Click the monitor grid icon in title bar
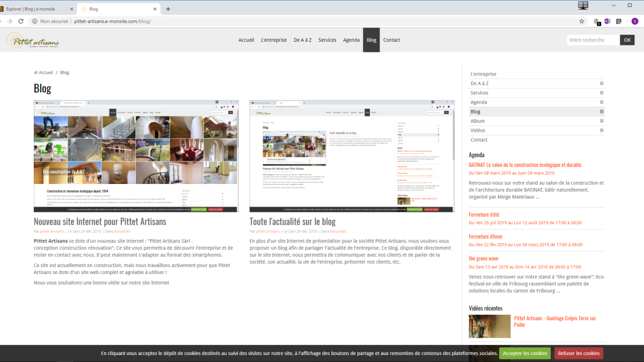This screenshot has width=644, height=362. tap(583, 5)
